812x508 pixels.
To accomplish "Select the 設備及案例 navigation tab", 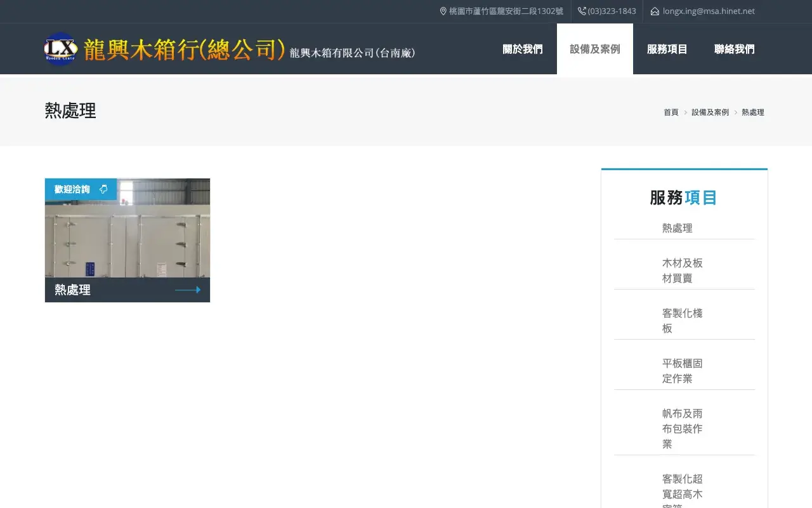I will [x=595, y=49].
